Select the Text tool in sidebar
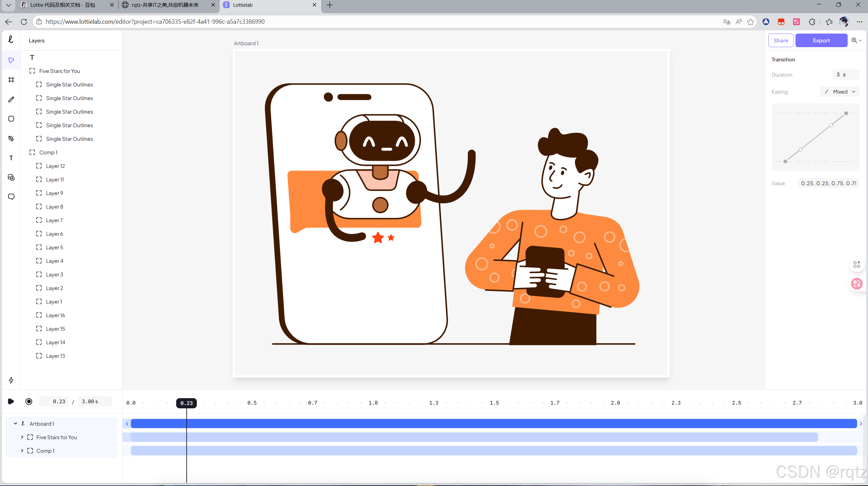868x486 pixels. 11,158
